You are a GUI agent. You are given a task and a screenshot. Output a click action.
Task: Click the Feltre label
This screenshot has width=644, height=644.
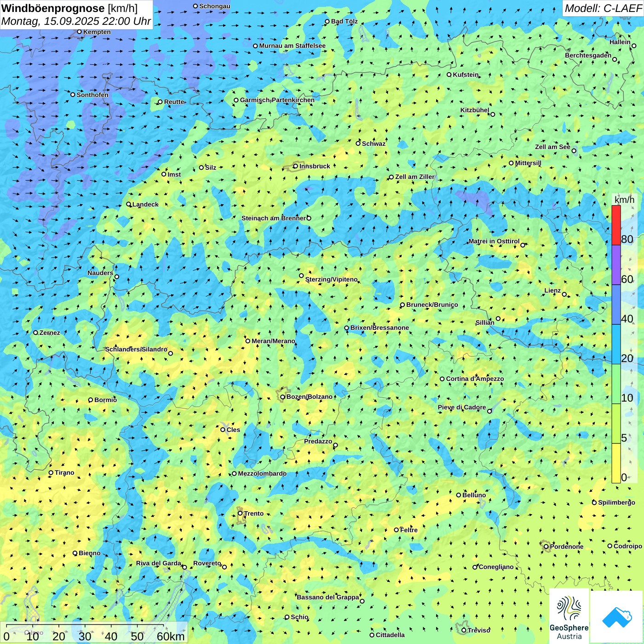(408, 530)
